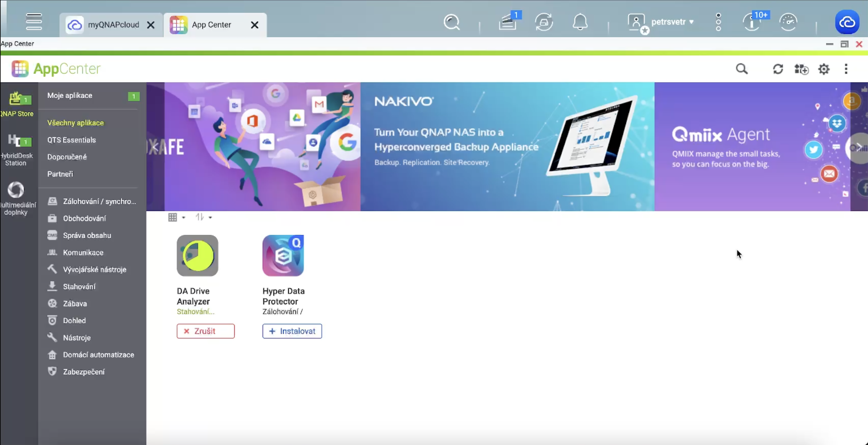The image size is (868, 445).
Task: Open the grid view mode dropdown
Action: pyautogui.click(x=176, y=217)
